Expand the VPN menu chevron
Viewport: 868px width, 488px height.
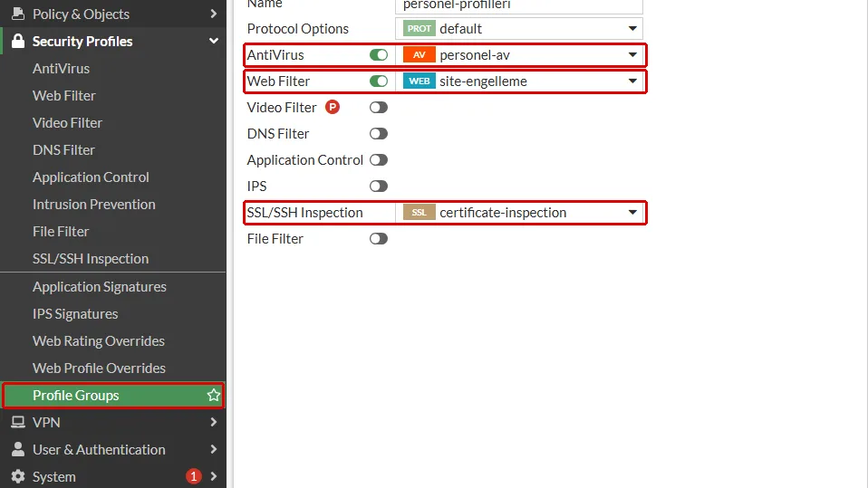(214, 422)
